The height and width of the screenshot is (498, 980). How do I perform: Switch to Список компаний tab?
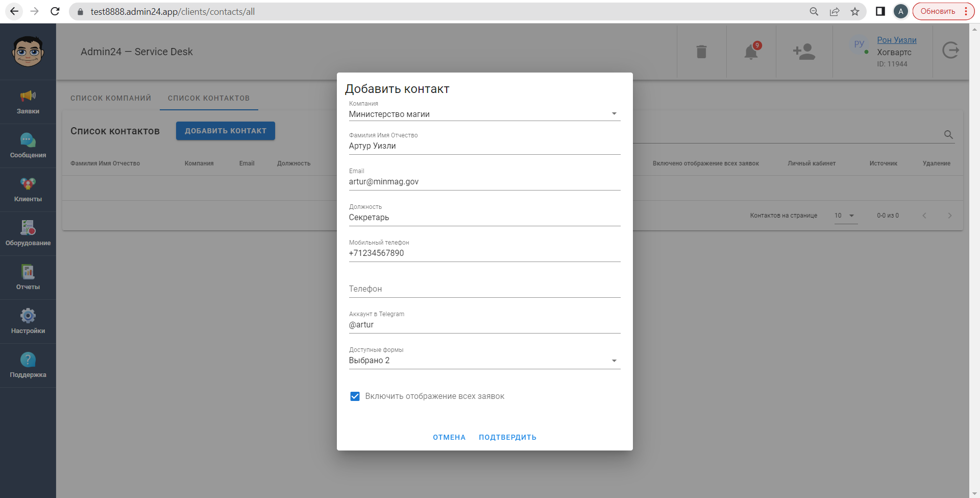111,98
